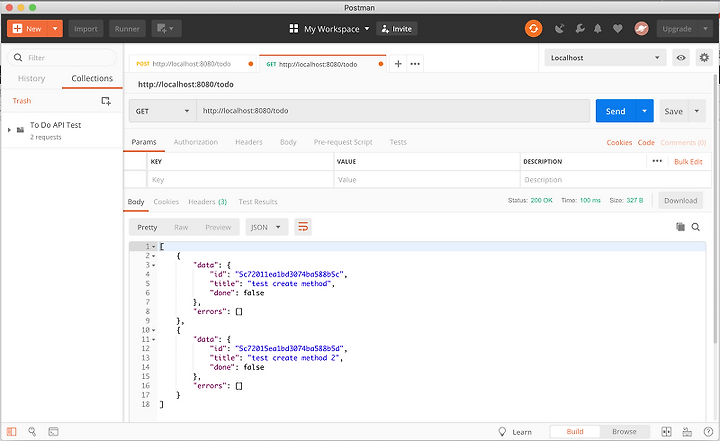720x441 pixels.
Task: Collapse JSON line 10 fold arrow
Action: pos(153,330)
